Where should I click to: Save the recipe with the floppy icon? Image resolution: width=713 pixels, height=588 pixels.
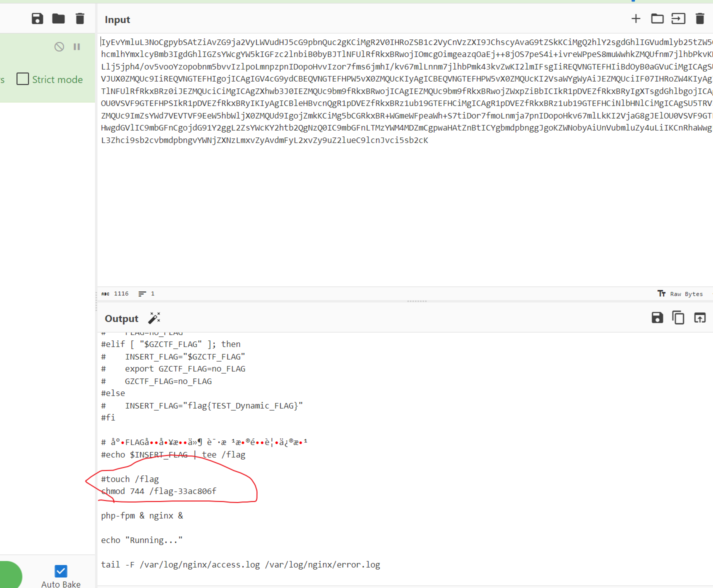(37, 19)
